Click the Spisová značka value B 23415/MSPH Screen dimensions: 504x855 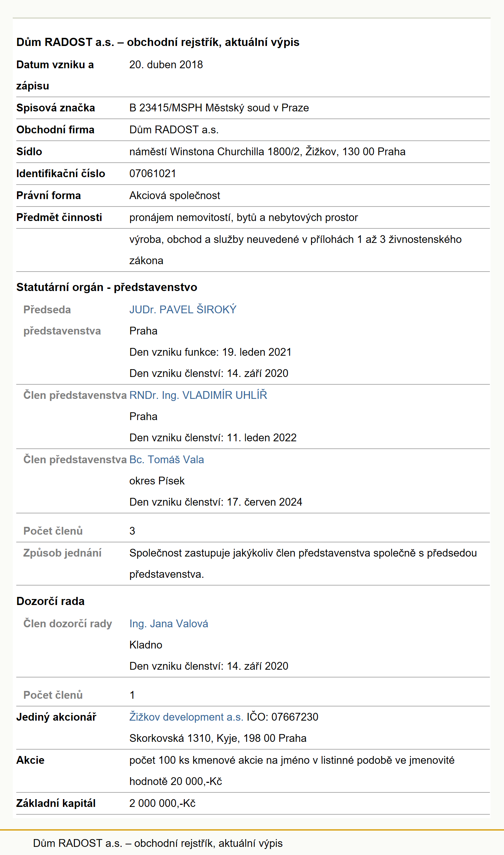219,108
